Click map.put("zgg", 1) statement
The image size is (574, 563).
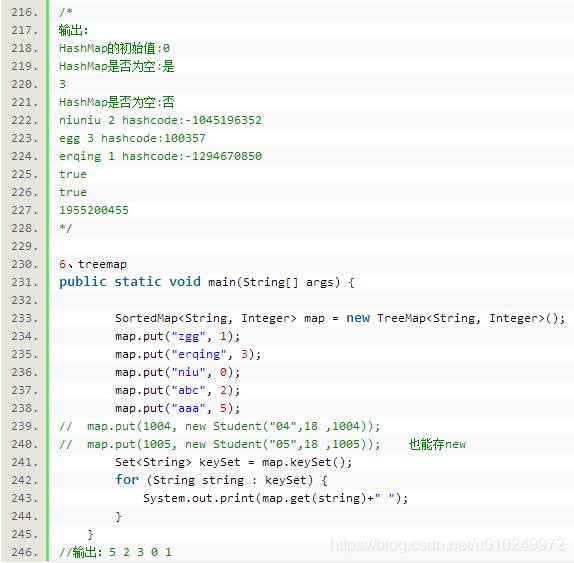pos(178,336)
